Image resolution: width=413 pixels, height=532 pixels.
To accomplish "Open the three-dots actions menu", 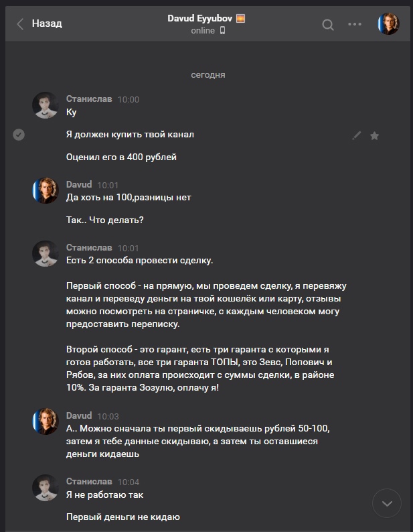I will [355, 25].
